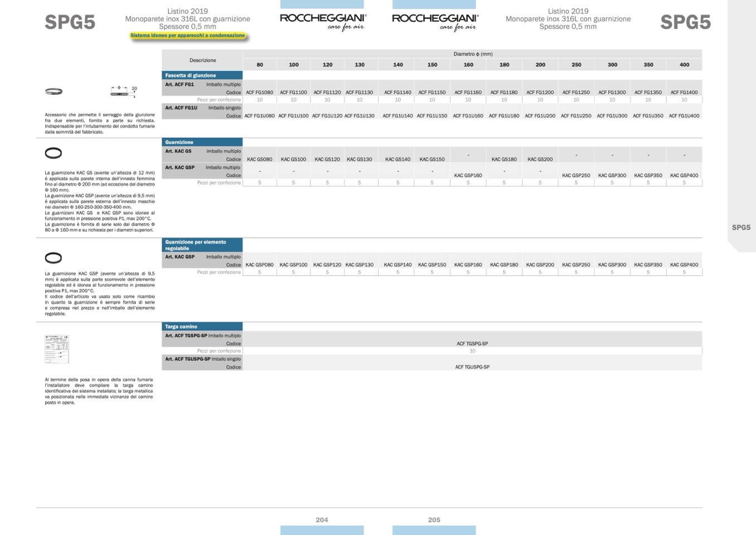Click the joint clamp band product image
756x535 pixels.
tap(54, 91)
